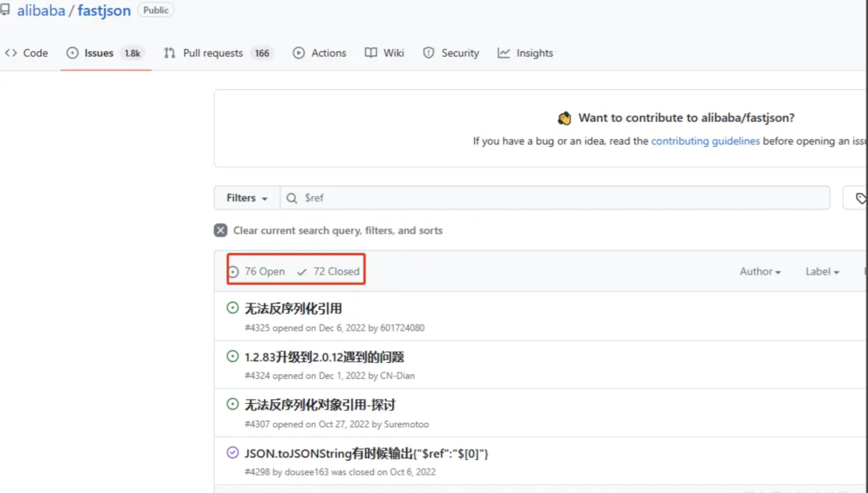Expand the Author filter dropdown
The width and height of the screenshot is (868, 493).
pyautogui.click(x=759, y=271)
